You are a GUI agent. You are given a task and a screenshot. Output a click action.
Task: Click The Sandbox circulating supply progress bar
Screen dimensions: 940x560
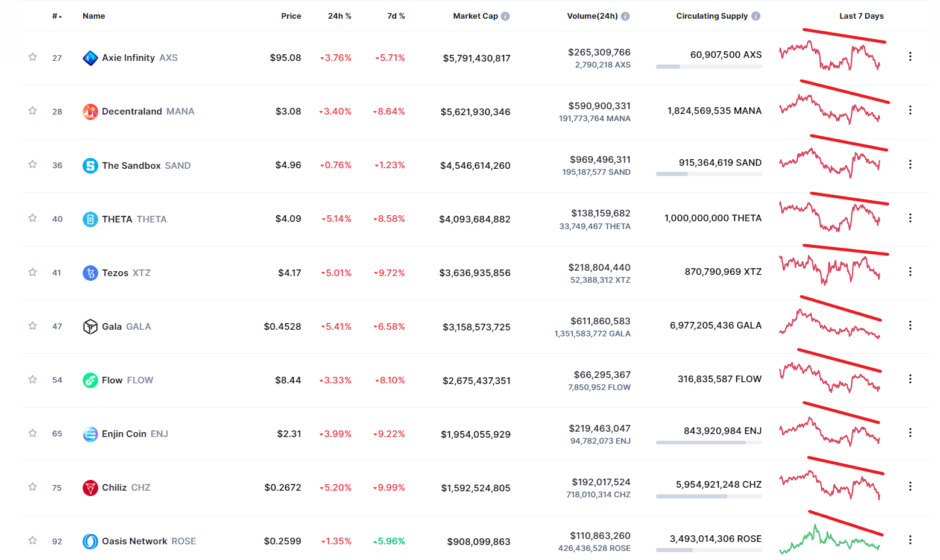pyautogui.click(x=709, y=174)
